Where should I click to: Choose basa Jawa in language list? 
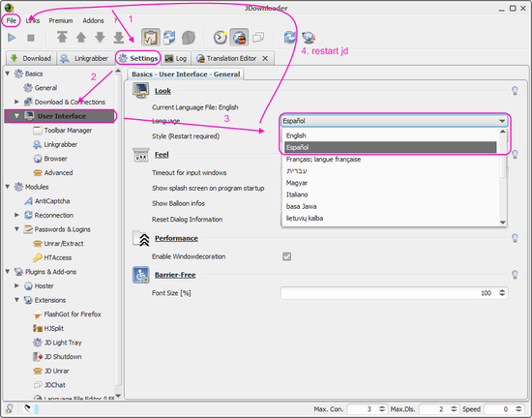390,207
